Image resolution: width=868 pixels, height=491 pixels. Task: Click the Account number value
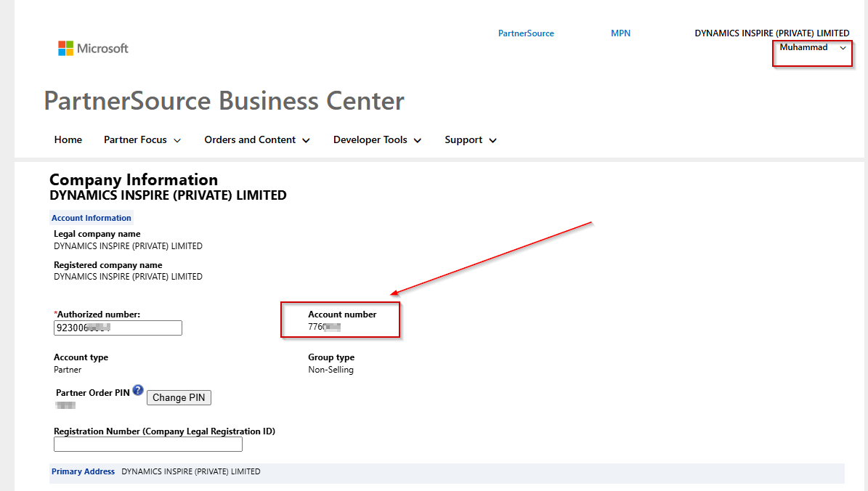[324, 328]
